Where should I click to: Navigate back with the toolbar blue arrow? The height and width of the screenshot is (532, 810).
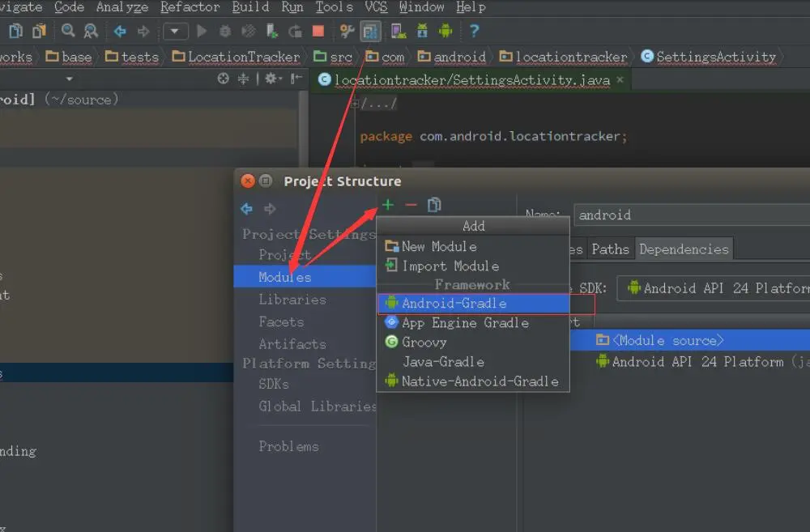pyautogui.click(x=120, y=32)
